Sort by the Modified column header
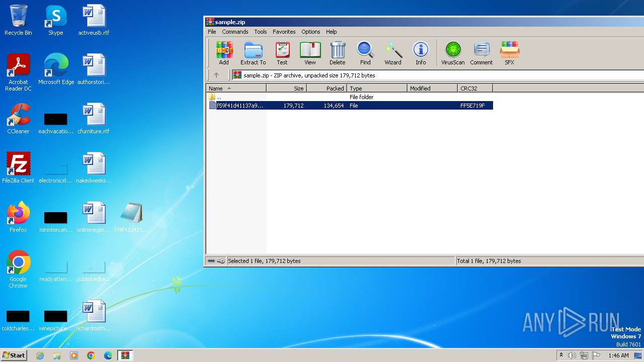The width and height of the screenshot is (644, 362). (432, 88)
